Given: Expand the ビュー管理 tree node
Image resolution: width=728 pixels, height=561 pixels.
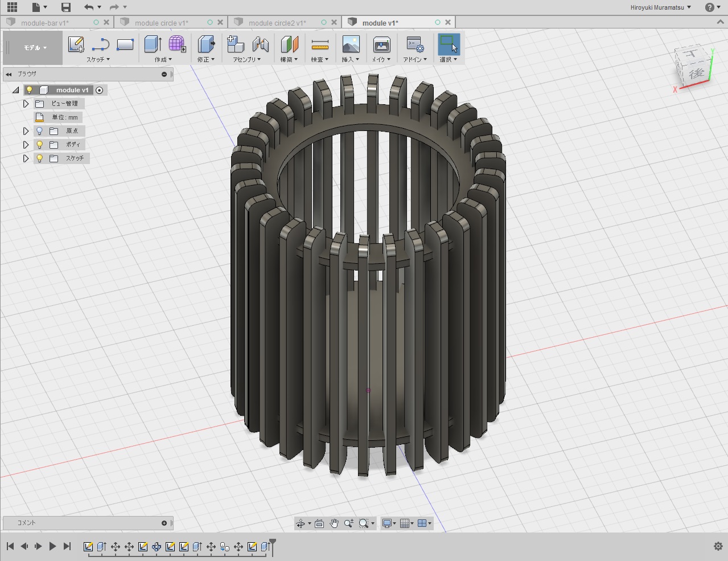Looking at the screenshot, I should 26,104.
